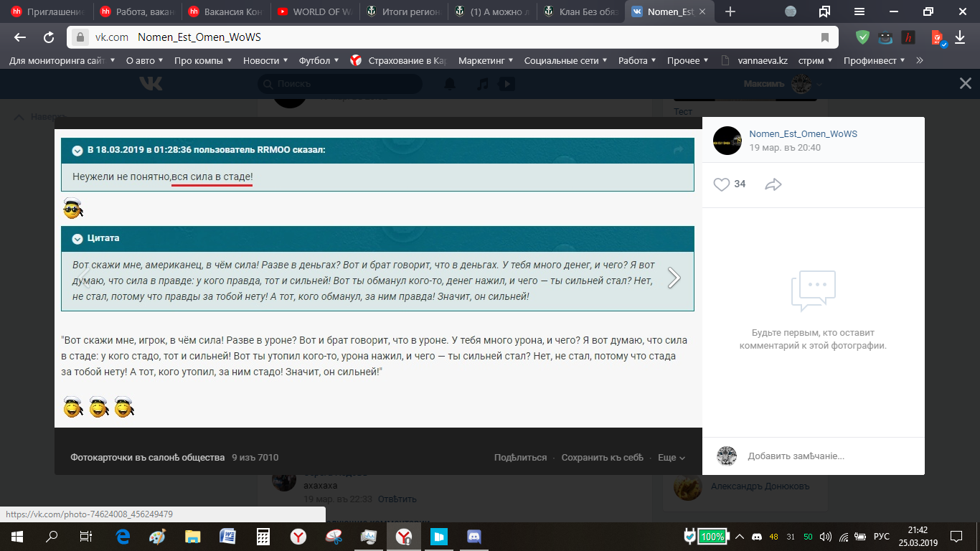Open browser downloads arrow icon

(960, 37)
